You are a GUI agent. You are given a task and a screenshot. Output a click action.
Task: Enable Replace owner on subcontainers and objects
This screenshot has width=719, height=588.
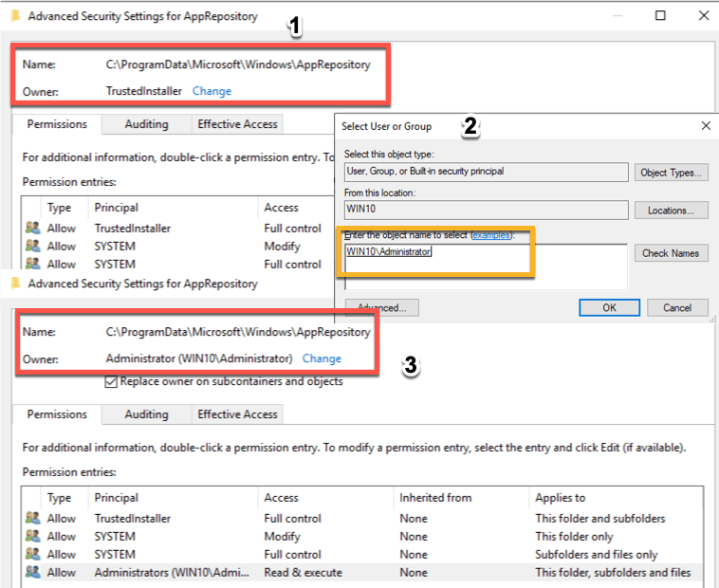pyautogui.click(x=111, y=381)
